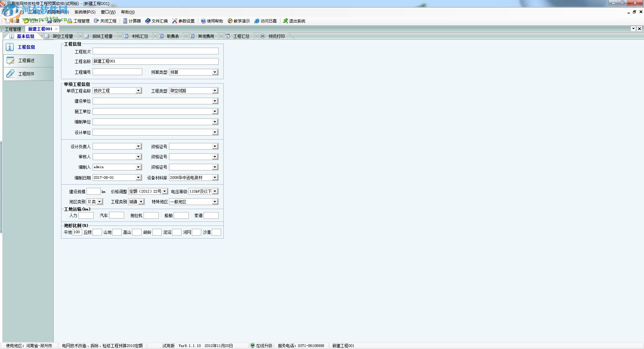Open the tab list arrow at far right
The width and height of the screenshot is (644, 349).
coord(633,29)
